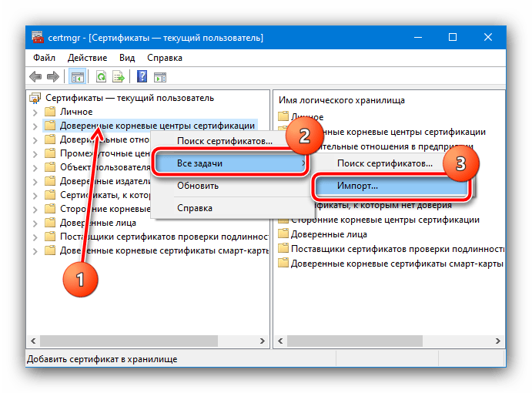
Task: Choose Импорт... in the submenu
Action: [x=391, y=186]
